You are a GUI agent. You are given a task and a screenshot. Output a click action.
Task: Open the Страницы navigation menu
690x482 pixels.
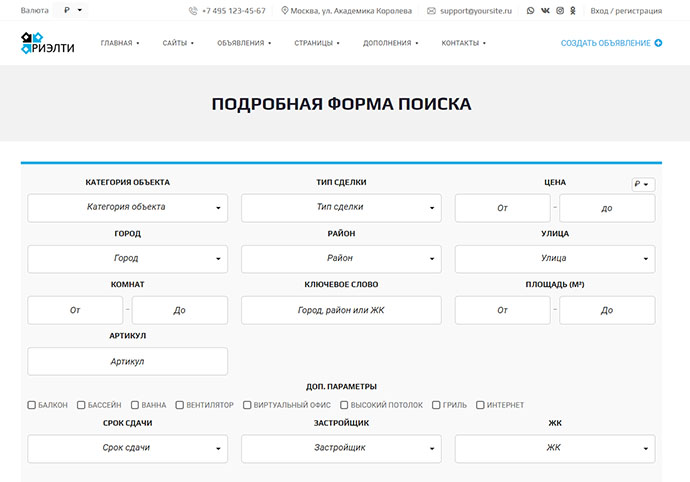pos(317,43)
